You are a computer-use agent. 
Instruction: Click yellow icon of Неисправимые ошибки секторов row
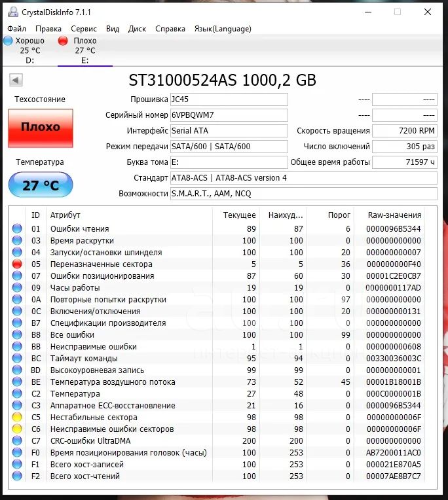click(x=17, y=429)
